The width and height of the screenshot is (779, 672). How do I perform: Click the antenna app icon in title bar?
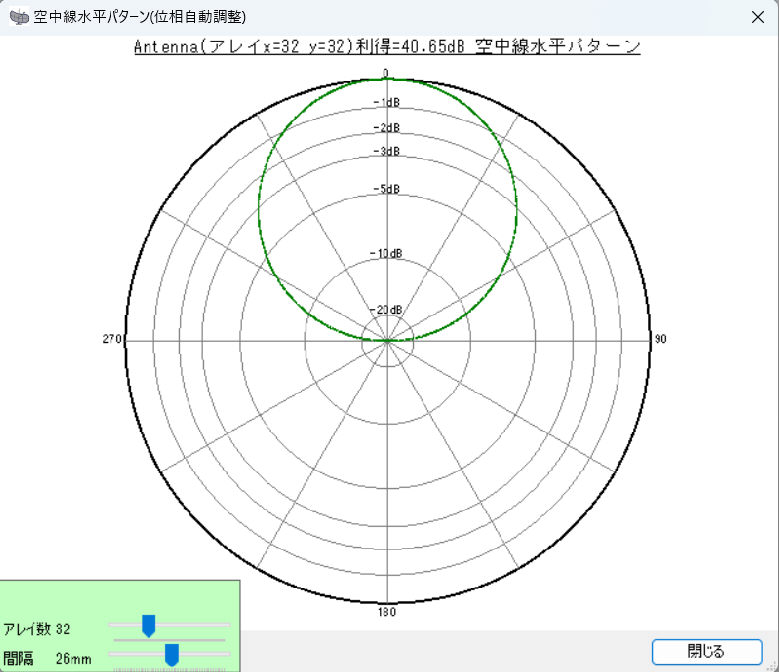point(18,17)
